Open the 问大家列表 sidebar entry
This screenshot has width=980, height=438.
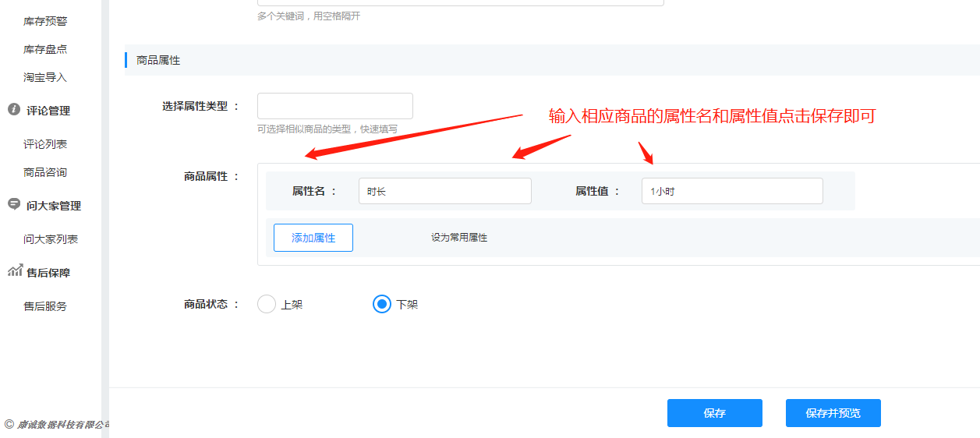pos(51,239)
